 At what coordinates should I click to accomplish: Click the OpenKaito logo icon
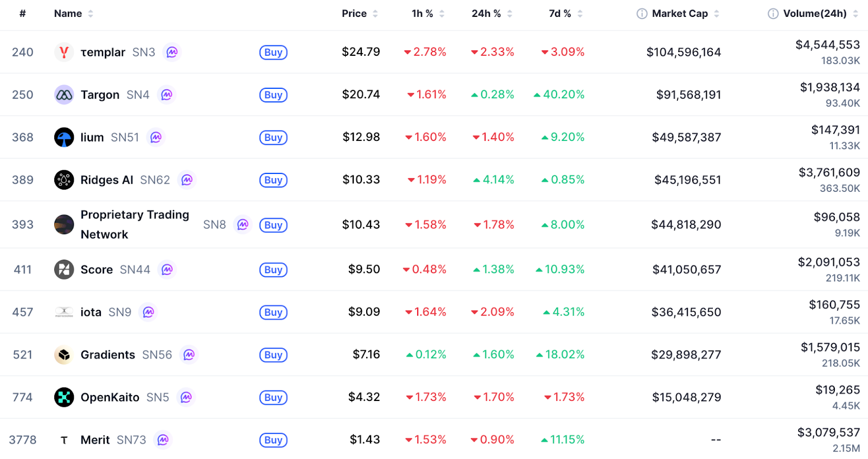[64, 397]
